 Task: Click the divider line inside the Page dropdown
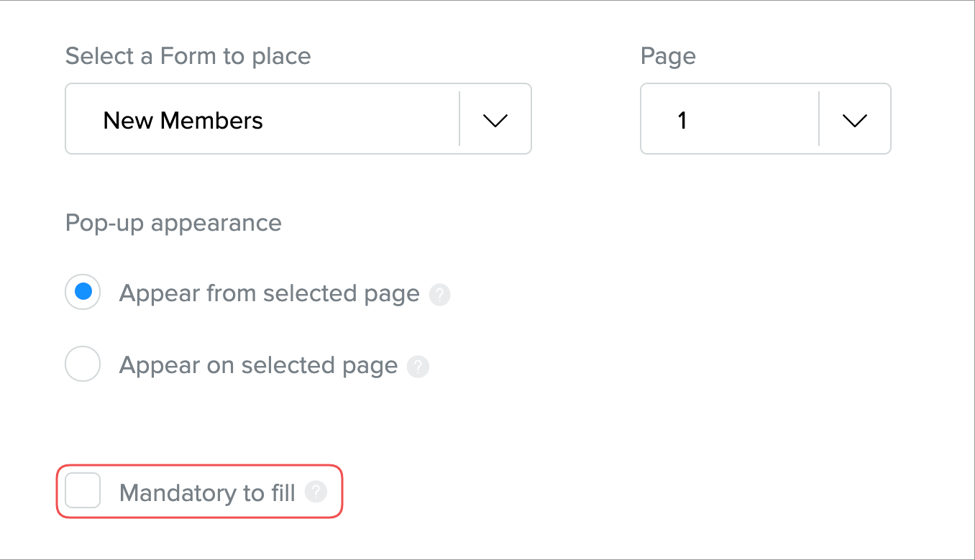[819, 119]
